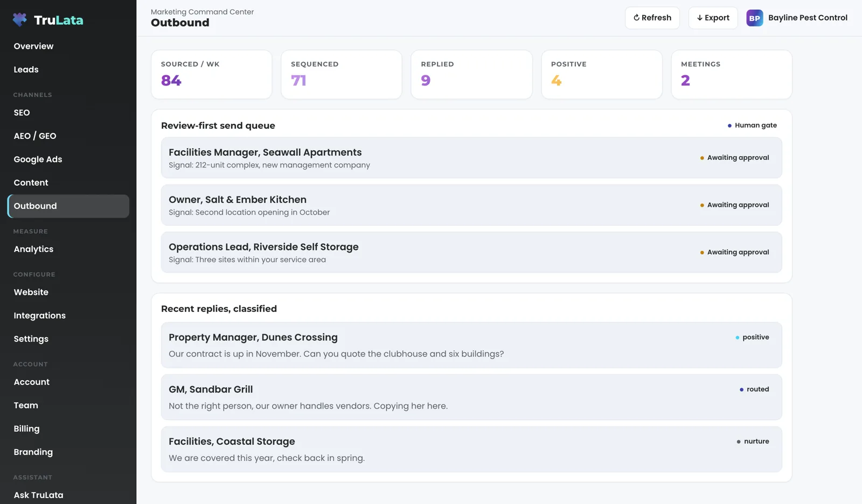Click the Review-first send queue heading
The image size is (862, 504).
tap(218, 125)
